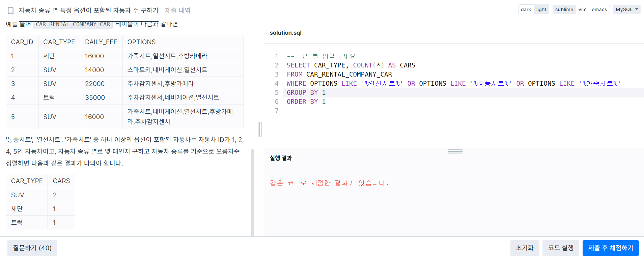Click the DAILY_FEE column header
644x257 pixels.
pos(101,42)
